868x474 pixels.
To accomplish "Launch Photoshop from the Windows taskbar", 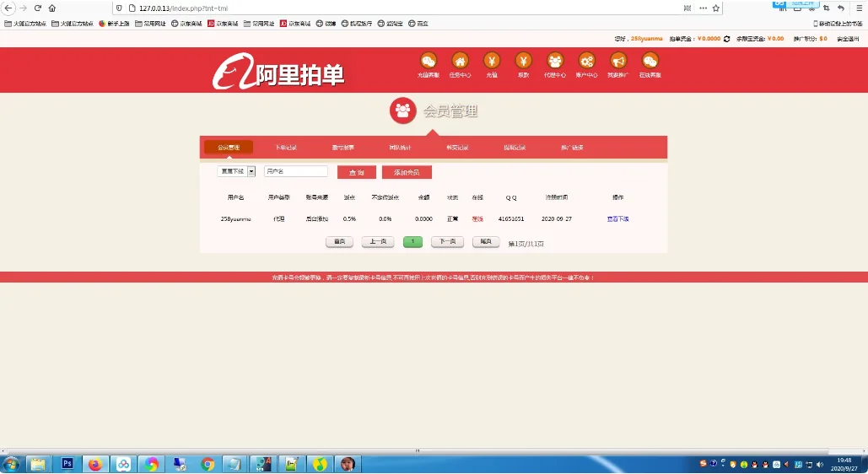I will [67, 464].
